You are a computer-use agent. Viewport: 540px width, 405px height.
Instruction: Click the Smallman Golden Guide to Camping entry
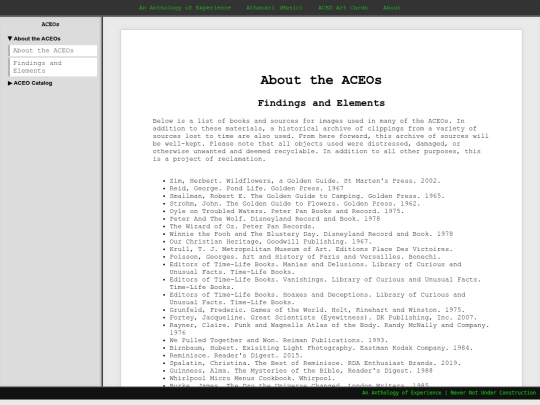click(x=307, y=196)
